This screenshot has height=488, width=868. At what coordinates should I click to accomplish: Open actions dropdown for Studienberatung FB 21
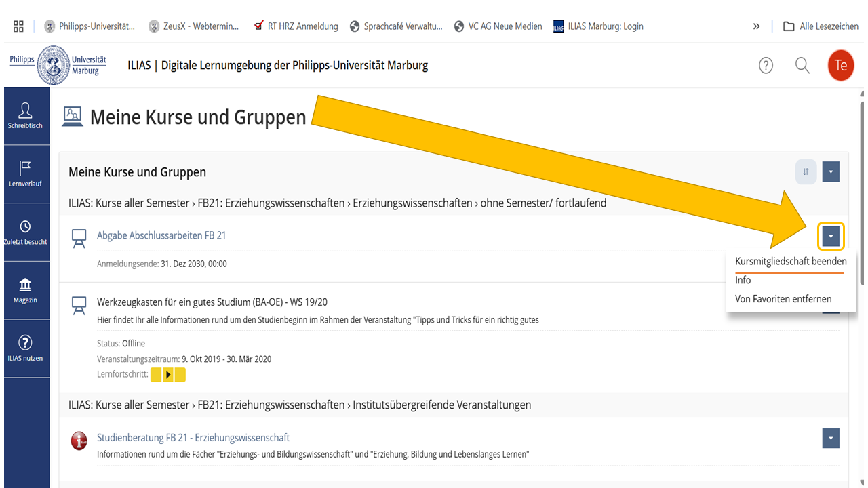pyautogui.click(x=831, y=439)
